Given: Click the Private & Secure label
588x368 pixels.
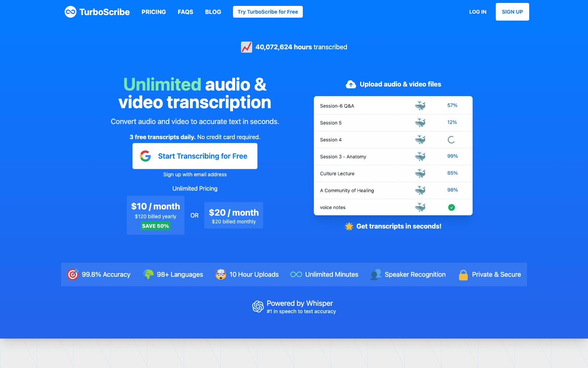Looking at the screenshot, I should [x=496, y=275].
